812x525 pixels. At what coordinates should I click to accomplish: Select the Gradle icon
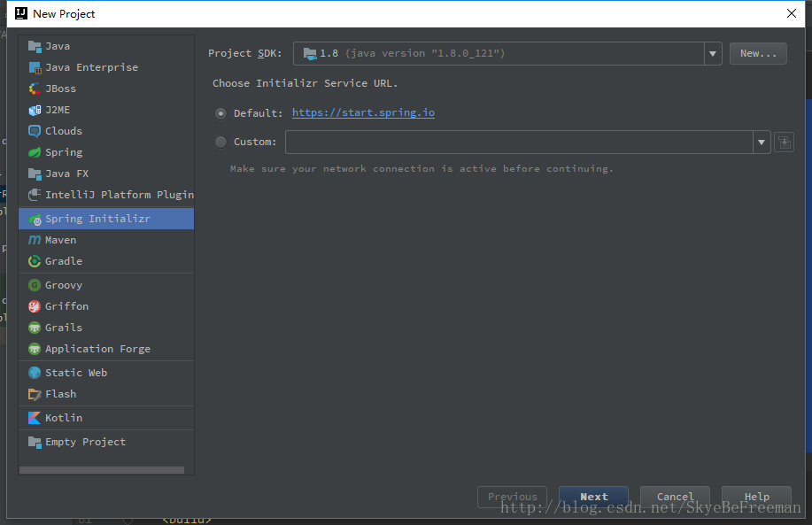[35, 261]
